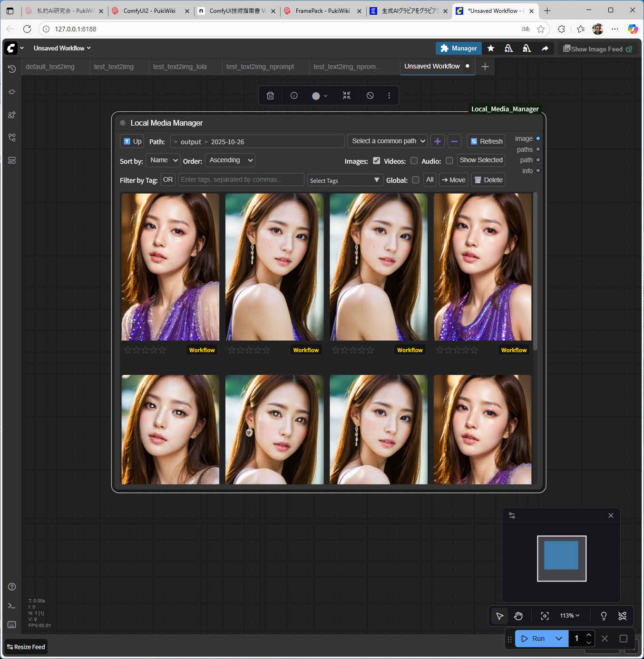Screen dimensions: 644x659
Task: Enable the Videos checkbox
Action: click(x=414, y=161)
